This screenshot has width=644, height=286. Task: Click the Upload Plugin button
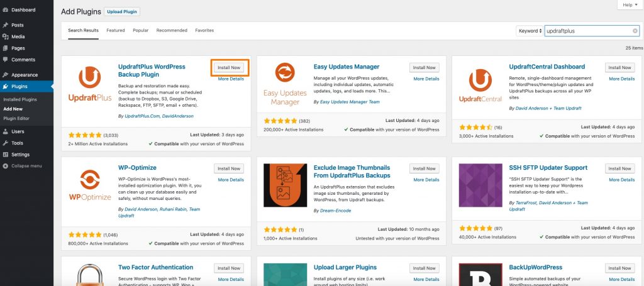pos(122,12)
